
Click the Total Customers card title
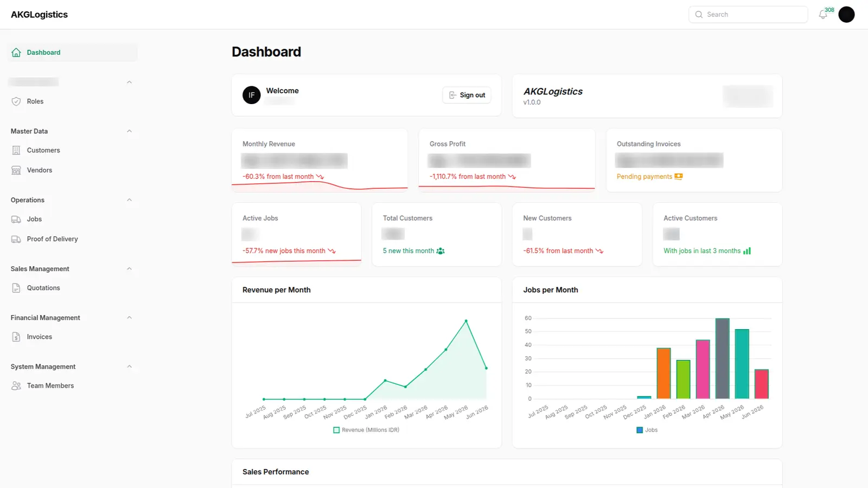tap(407, 219)
